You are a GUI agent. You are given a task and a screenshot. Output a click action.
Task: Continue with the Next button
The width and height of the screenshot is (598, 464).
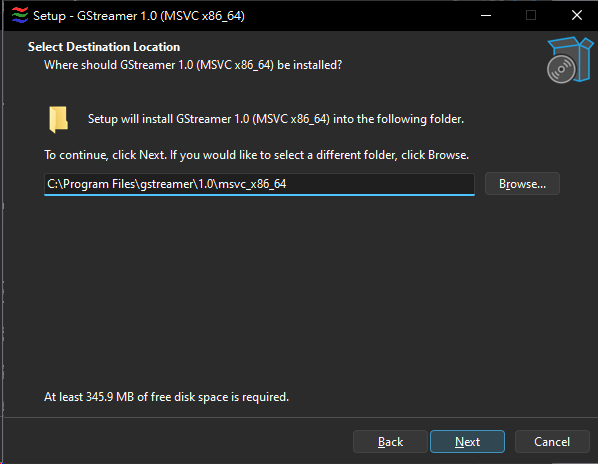(x=467, y=442)
